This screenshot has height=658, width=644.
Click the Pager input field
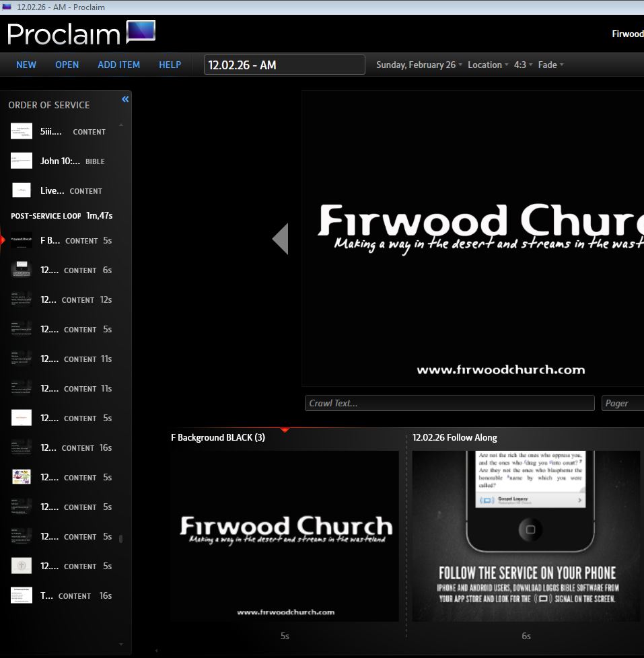pos(622,403)
